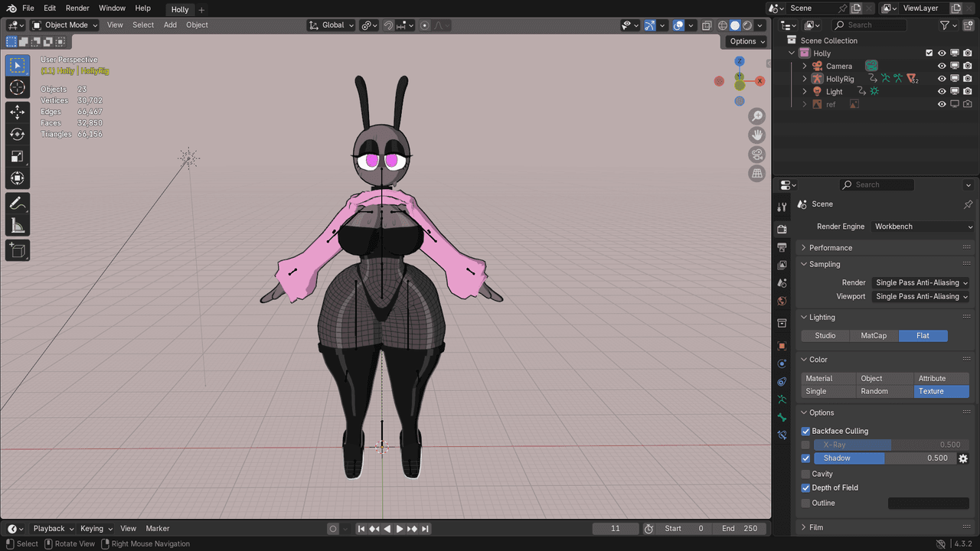Enable the Outline checkbox
The width and height of the screenshot is (980, 551).
coord(805,503)
